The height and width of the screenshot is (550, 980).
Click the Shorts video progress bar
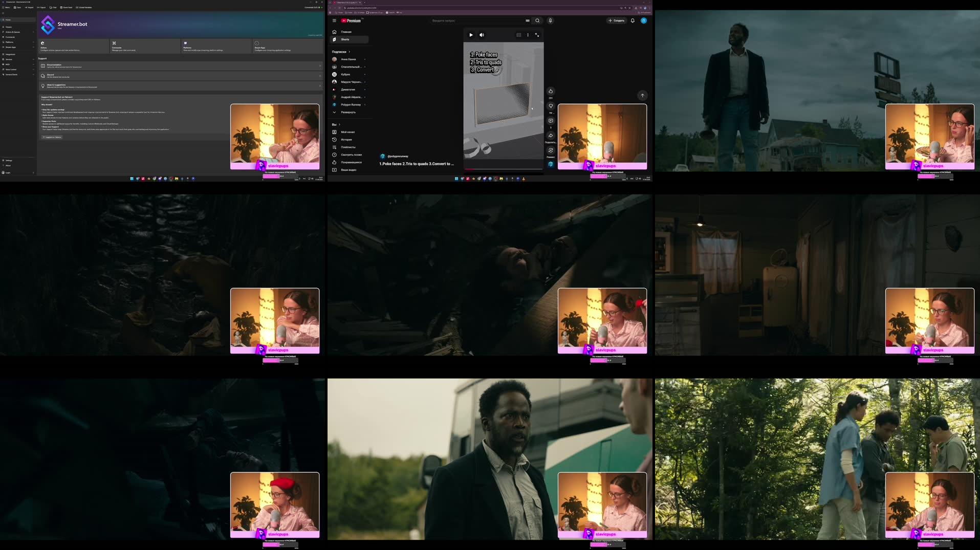(503, 169)
